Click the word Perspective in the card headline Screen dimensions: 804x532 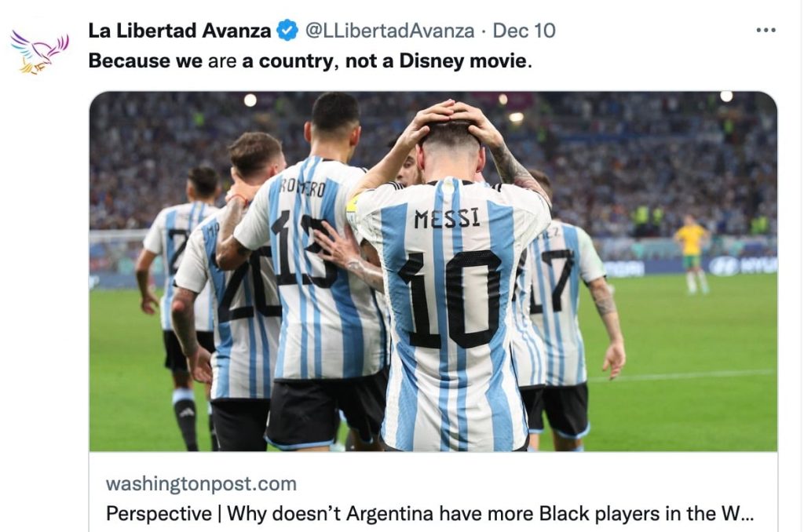(159, 513)
